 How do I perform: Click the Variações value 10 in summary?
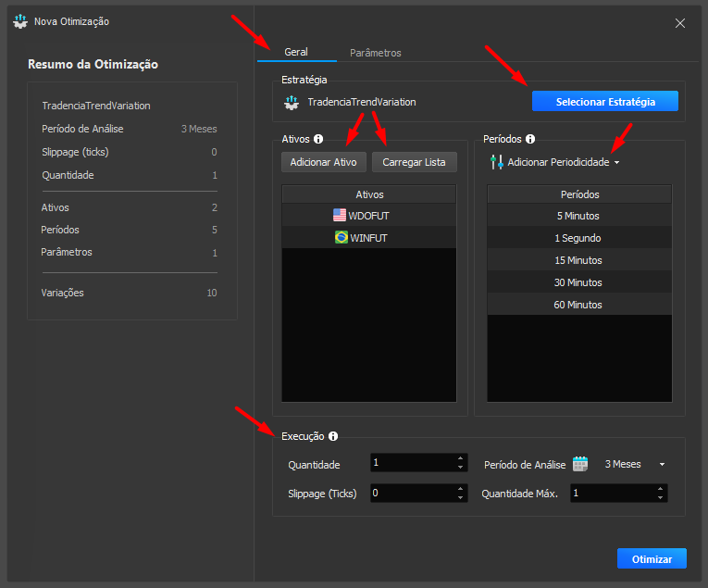click(x=212, y=293)
